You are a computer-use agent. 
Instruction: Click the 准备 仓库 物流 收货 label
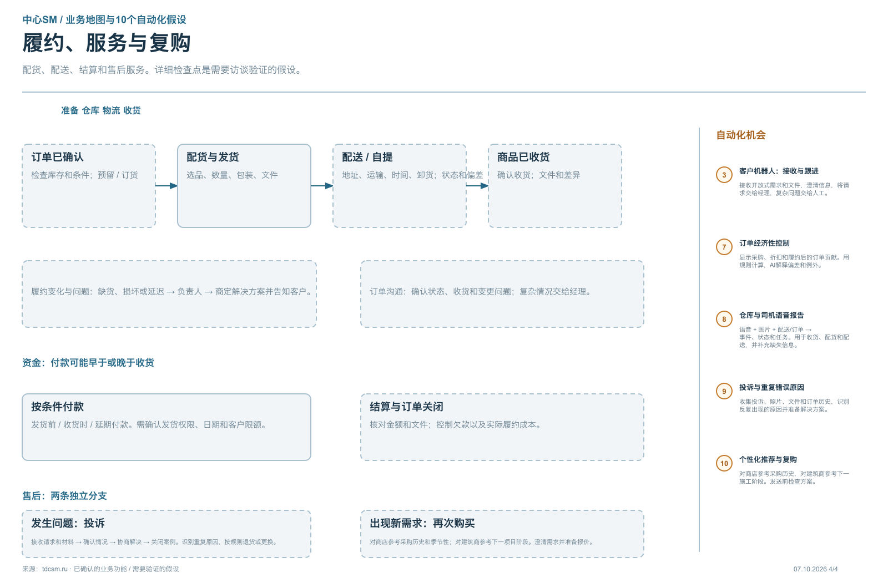101,110
